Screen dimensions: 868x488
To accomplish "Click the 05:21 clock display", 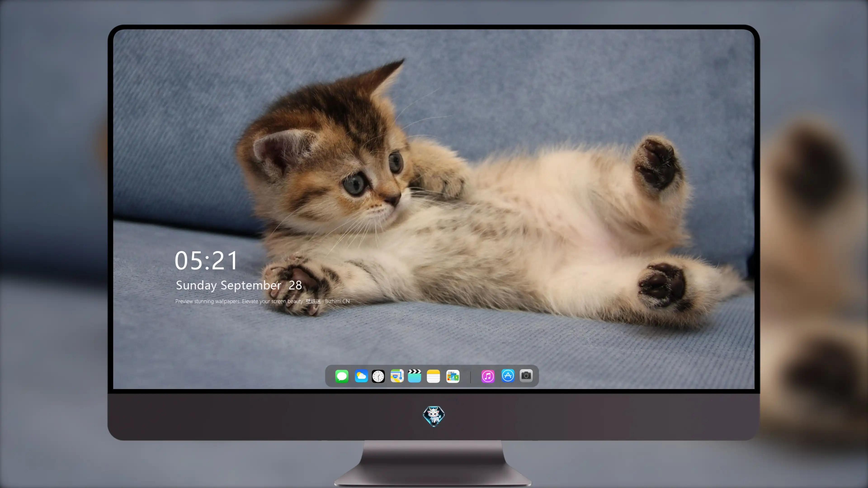I will coord(206,260).
